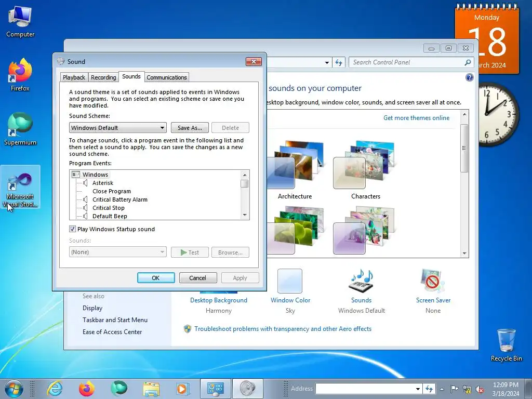Switch to Control Panel taskbar button
The height and width of the screenshot is (399, 532).
[x=216, y=389]
